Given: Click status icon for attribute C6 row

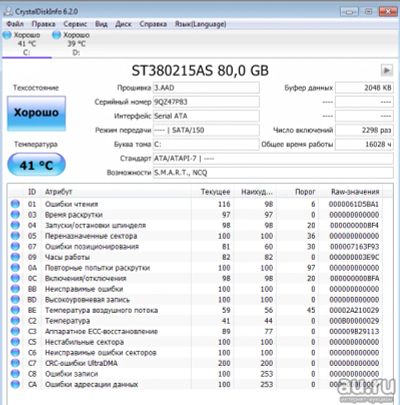Looking at the screenshot, I should tap(15, 353).
